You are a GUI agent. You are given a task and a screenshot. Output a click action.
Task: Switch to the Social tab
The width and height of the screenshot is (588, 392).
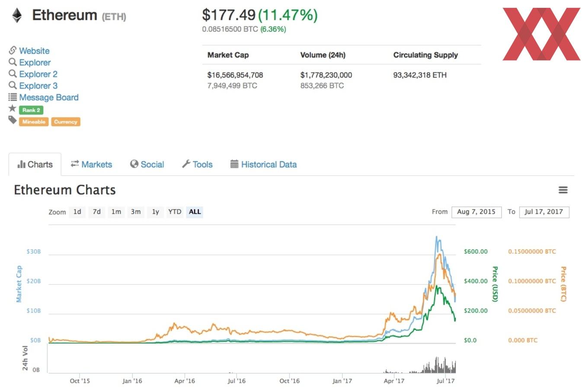click(147, 164)
